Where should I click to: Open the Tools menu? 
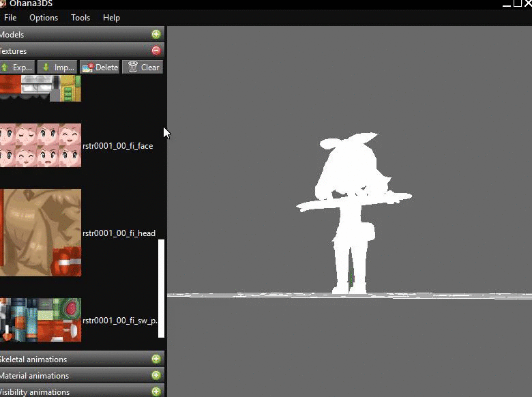tap(80, 18)
